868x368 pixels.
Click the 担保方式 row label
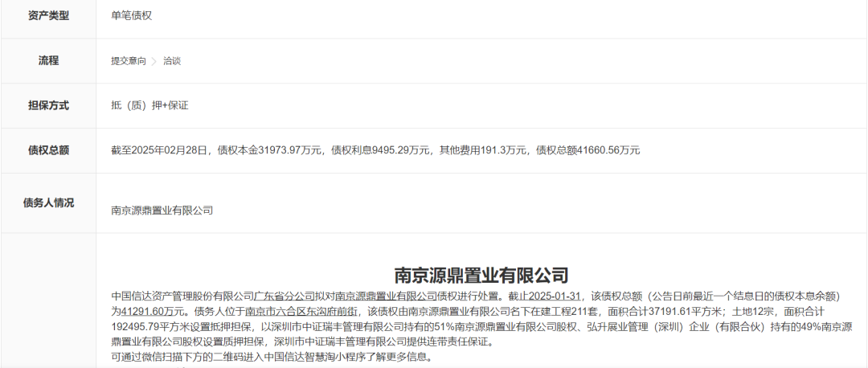(x=49, y=105)
